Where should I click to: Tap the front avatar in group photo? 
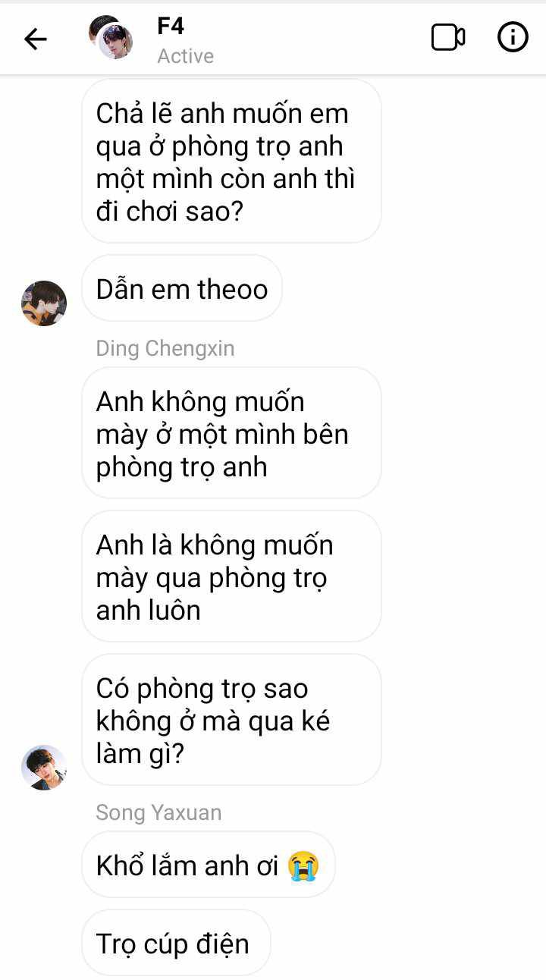coord(116,42)
